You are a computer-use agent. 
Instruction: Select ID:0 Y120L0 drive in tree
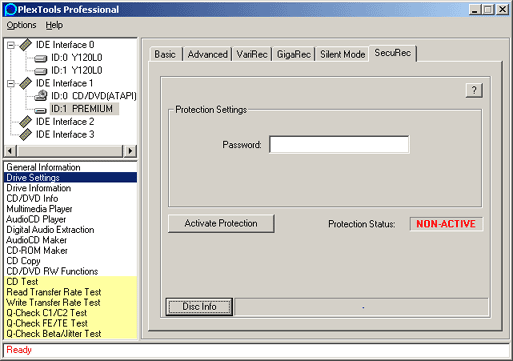tap(77, 58)
